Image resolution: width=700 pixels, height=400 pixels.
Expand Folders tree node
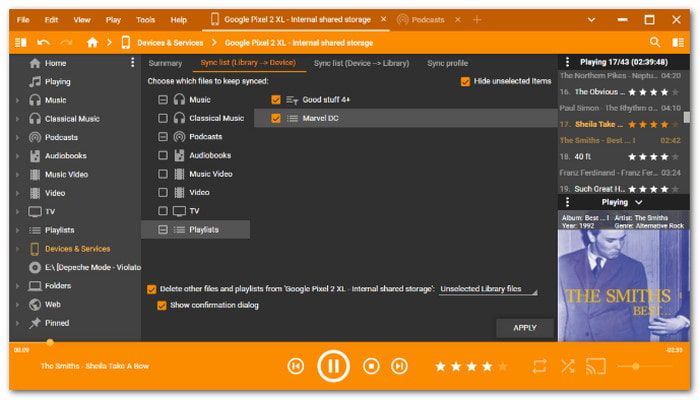pyautogui.click(x=17, y=286)
